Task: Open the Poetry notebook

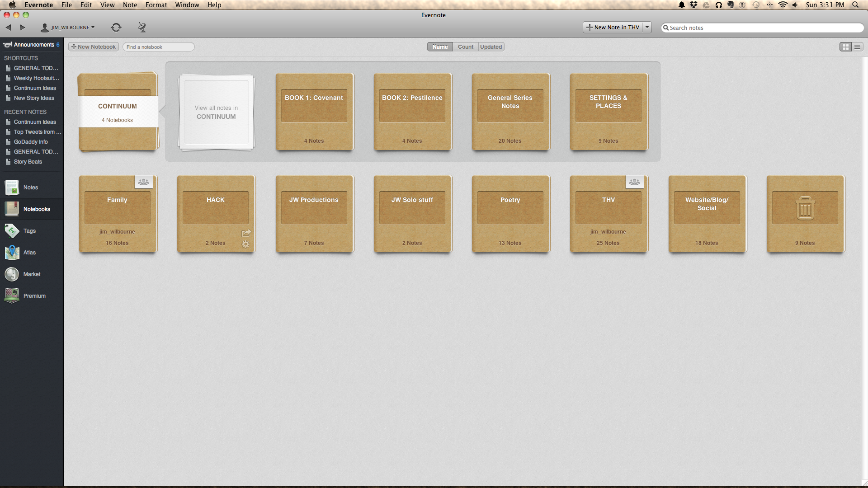Action: click(510, 214)
